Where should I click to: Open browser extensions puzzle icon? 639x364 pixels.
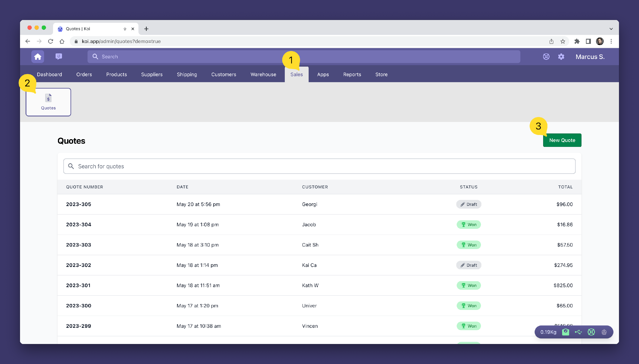[x=577, y=41]
